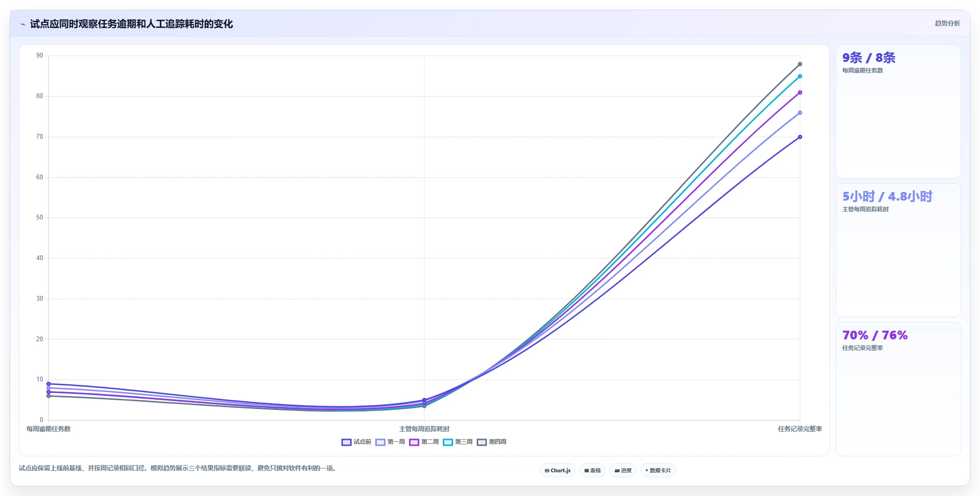The width and height of the screenshot is (980, 496).
Task: Click 每周逾期任务数 label in stat card
Action: [x=863, y=71]
